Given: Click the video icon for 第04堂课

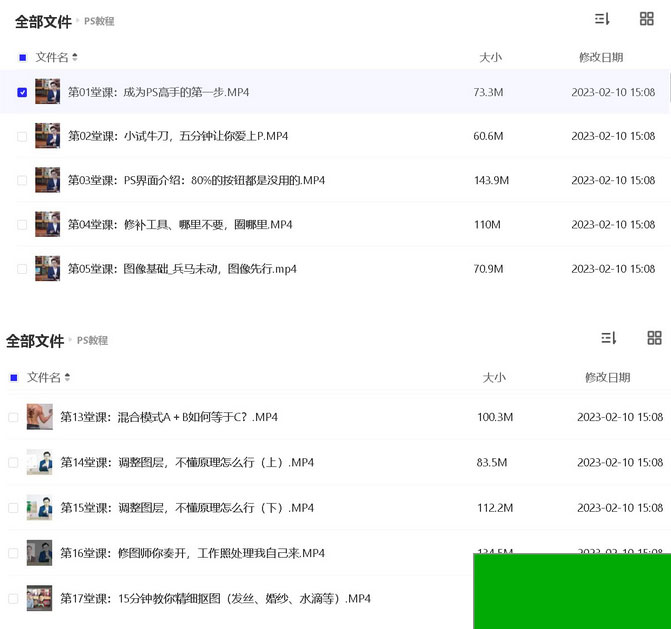Looking at the screenshot, I should click(x=47, y=224).
